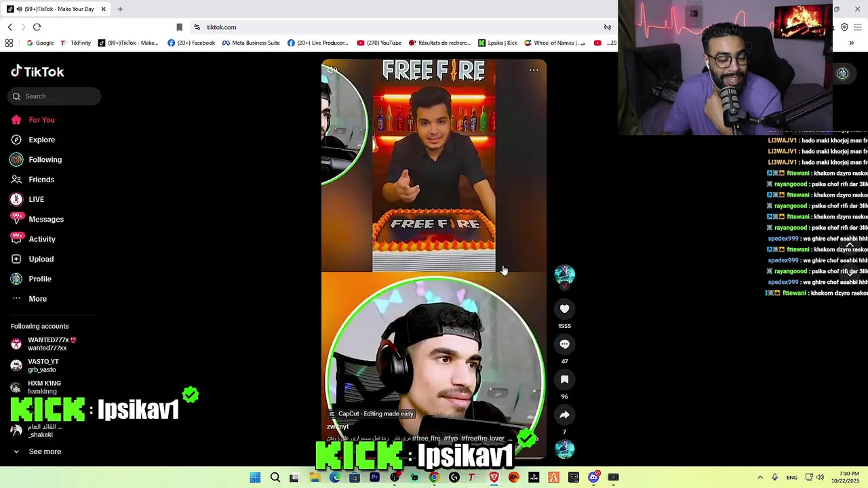
Task: Launch File Explorer from the taskbar
Action: point(315,477)
